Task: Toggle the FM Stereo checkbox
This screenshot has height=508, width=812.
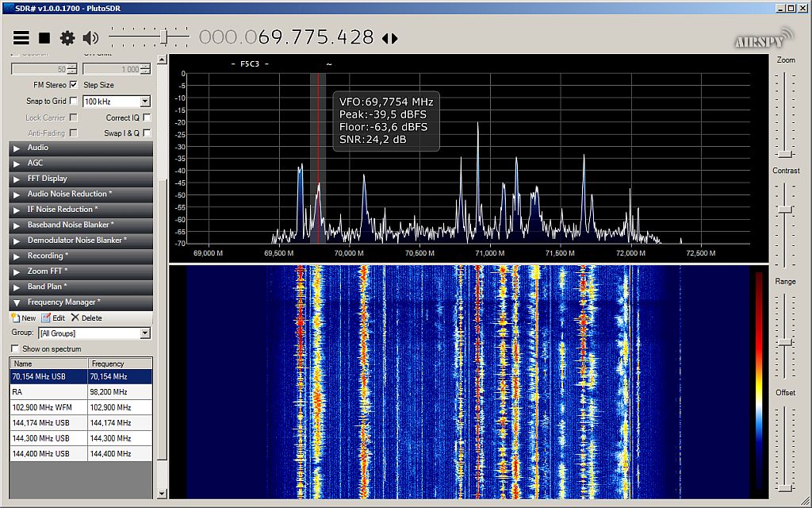Action: click(74, 84)
